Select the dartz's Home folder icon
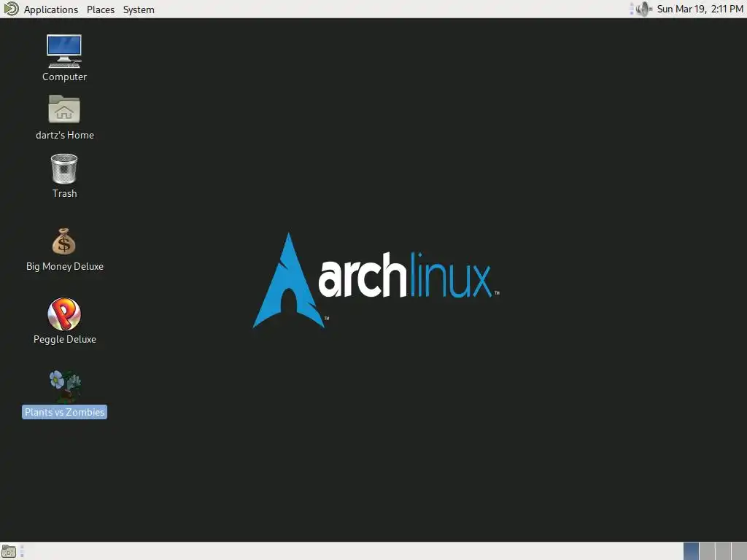 [x=64, y=117]
